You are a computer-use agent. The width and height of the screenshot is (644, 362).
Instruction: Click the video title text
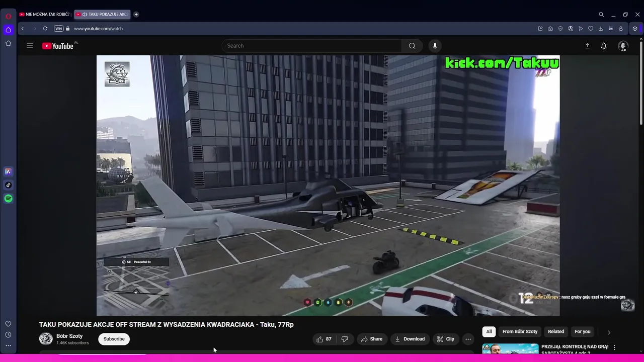point(167,324)
